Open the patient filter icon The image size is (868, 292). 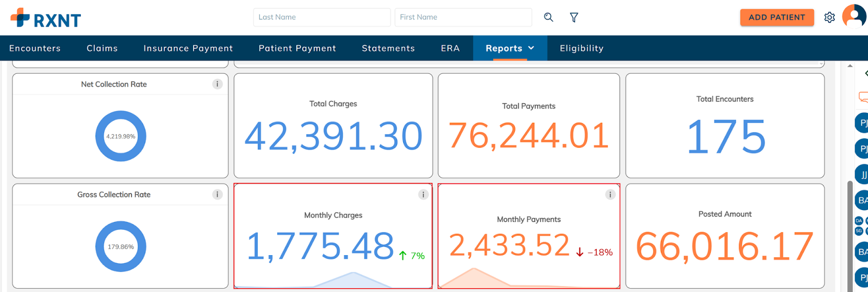[x=574, y=17]
